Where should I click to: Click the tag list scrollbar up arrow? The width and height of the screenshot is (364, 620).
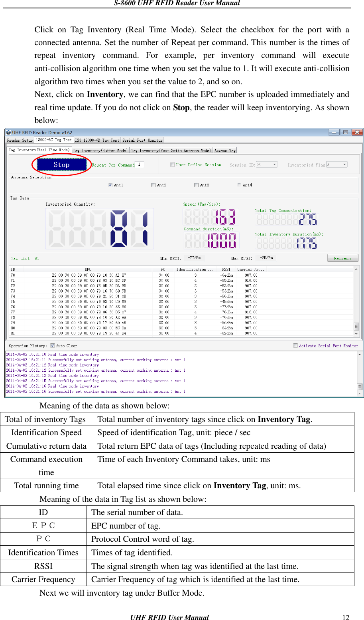click(356, 269)
